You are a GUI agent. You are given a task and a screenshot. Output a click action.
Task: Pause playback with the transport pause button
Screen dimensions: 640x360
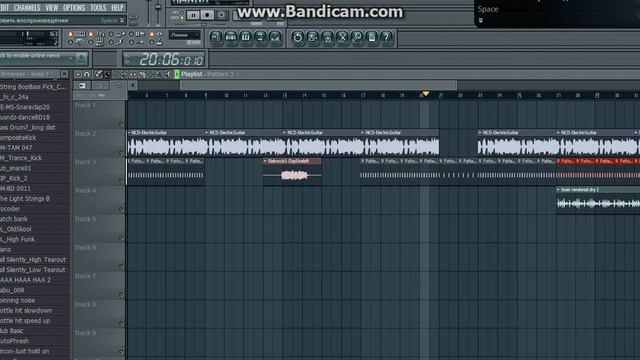pos(193,15)
